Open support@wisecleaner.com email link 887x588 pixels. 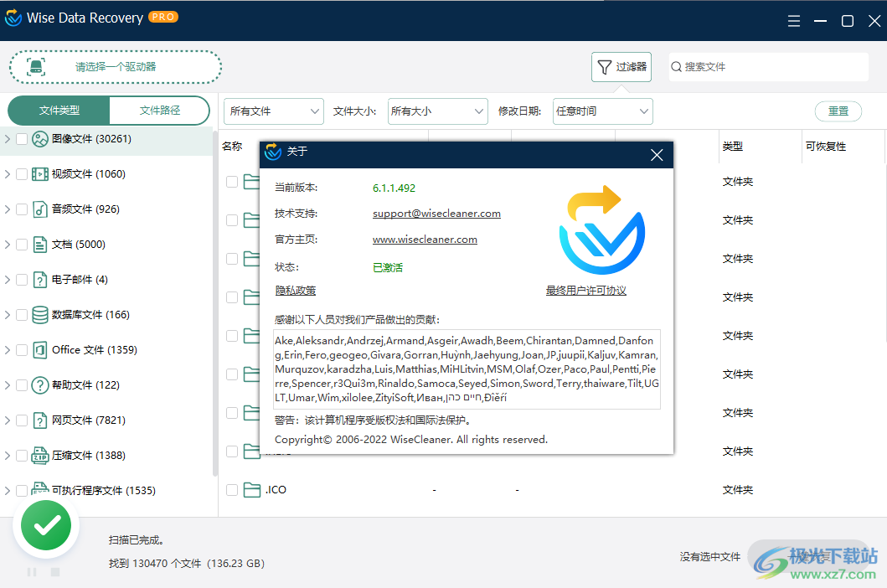436,214
